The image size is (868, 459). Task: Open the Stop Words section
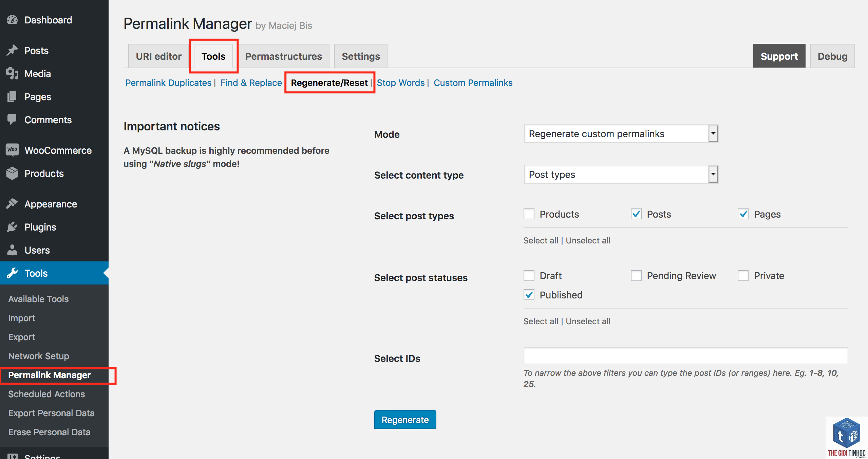[x=401, y=83]
